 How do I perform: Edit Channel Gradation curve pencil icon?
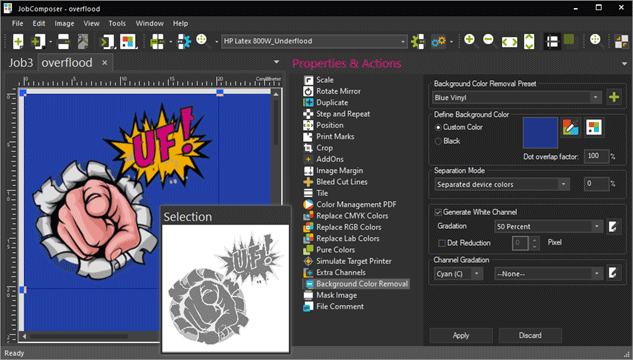tap(613, 274)
